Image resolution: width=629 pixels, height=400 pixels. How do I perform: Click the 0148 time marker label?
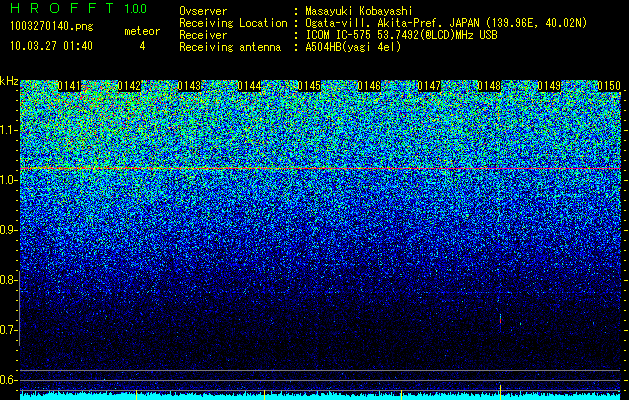[489, 86]
